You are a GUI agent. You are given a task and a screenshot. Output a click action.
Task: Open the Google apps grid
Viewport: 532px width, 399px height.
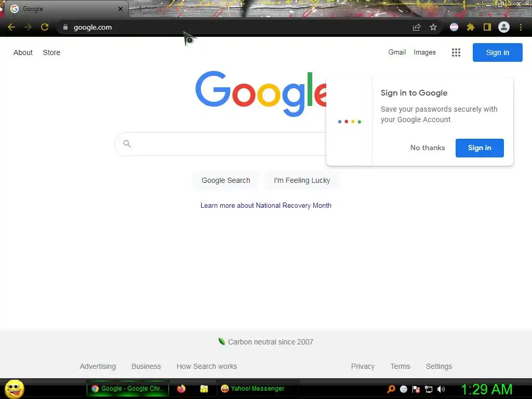[456, 52]
